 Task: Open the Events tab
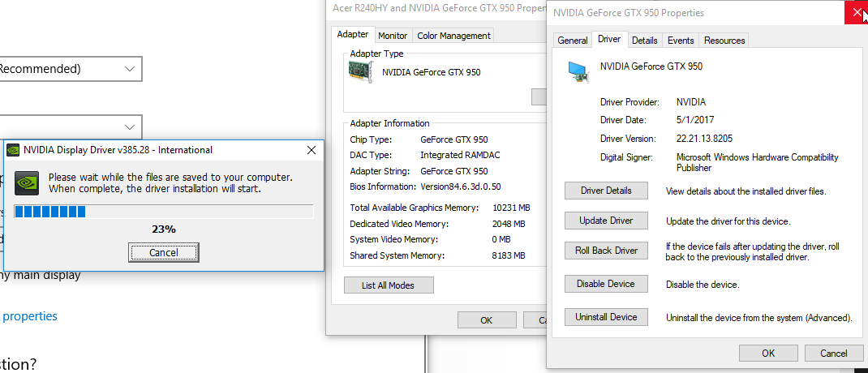[681, 41]
